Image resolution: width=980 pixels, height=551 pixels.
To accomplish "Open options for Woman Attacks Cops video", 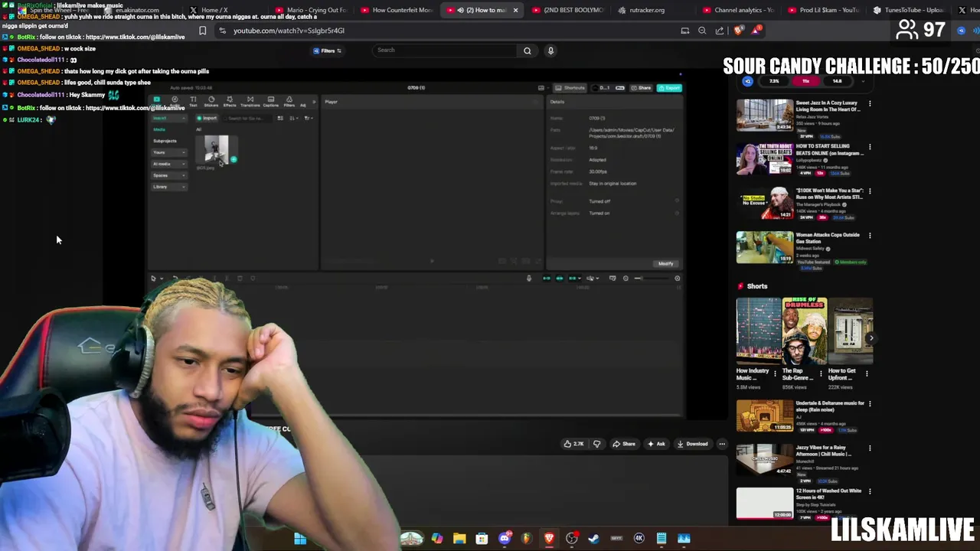I will pyautogui.click(x=870, y=236).
